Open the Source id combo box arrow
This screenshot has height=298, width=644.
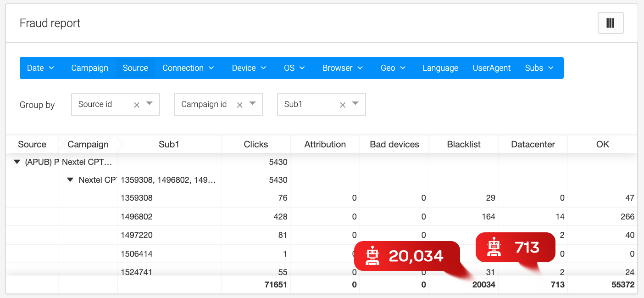click(150, 104)
